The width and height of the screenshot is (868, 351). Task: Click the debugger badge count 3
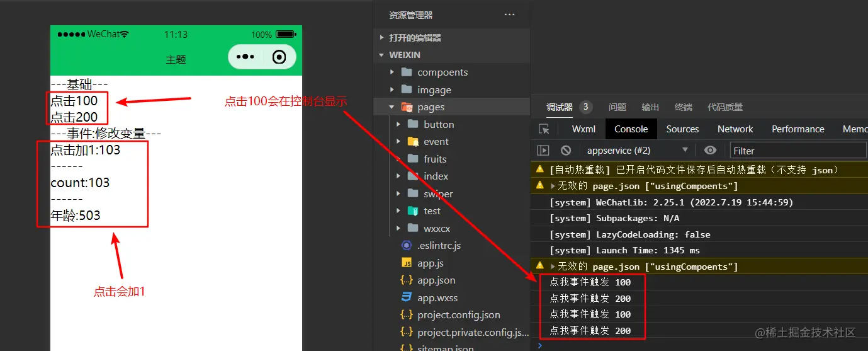(585, 106)
